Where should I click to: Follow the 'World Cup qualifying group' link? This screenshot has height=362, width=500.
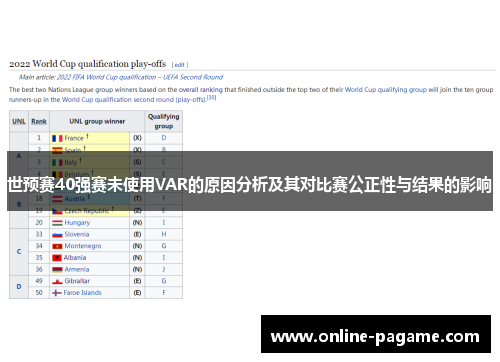(386, 90)
